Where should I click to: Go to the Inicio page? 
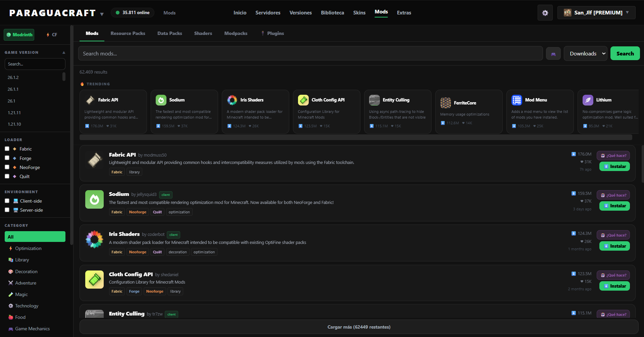tap(240, 13)
